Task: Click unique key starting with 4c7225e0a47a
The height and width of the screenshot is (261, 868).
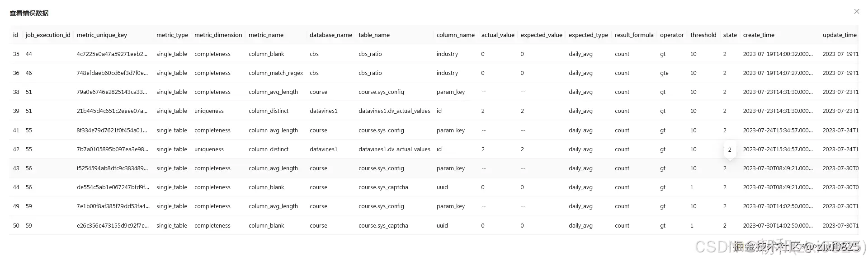Action: point(112,54)
